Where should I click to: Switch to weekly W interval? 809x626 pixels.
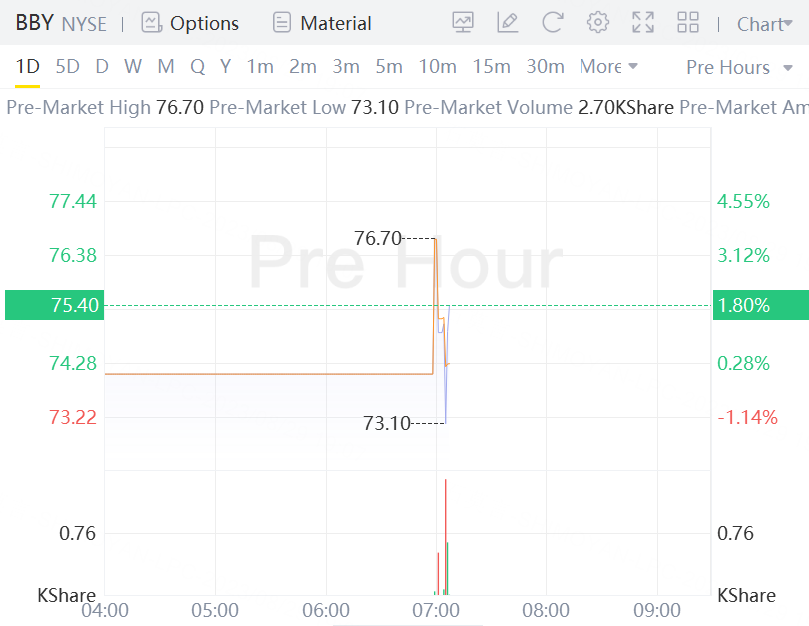[133, 67]
